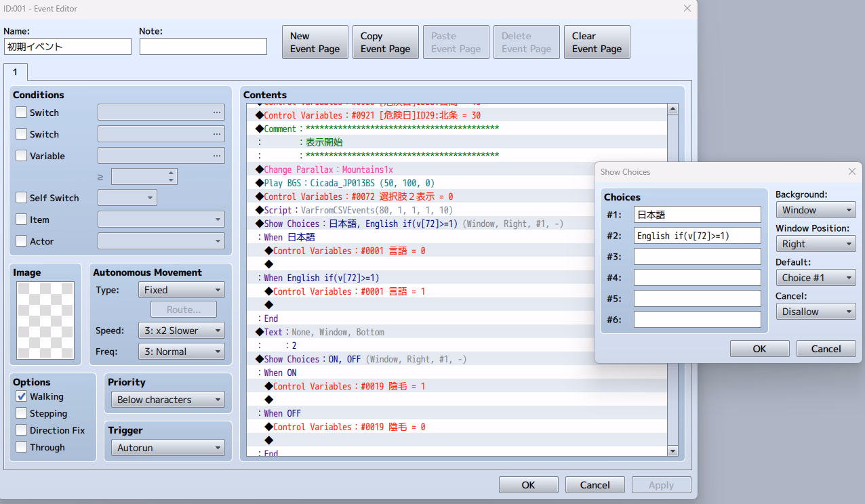Open the Item condition dropdown
865x504 pixels.
[161, 219]
